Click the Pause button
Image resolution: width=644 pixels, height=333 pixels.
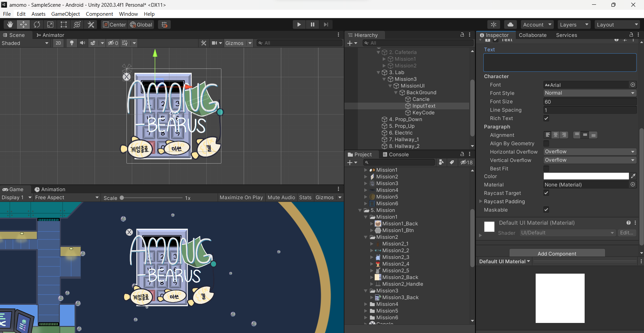click(312, 24)
